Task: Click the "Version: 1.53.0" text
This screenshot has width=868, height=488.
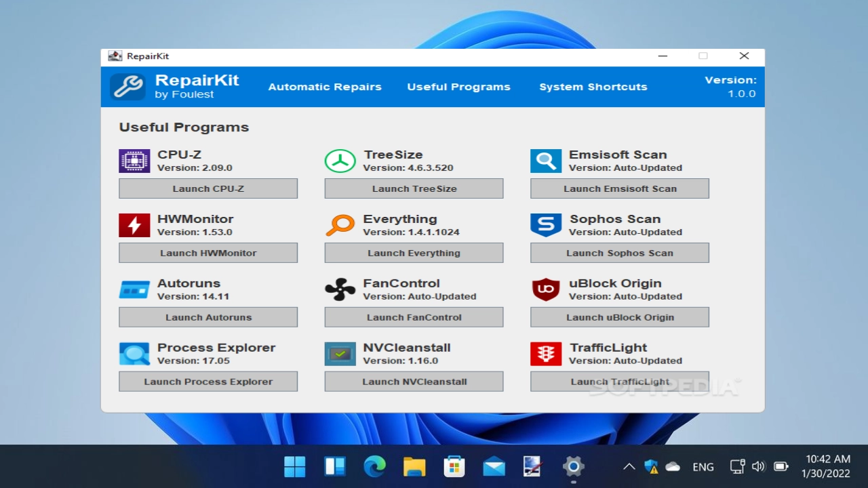Action: pos(195,232)
